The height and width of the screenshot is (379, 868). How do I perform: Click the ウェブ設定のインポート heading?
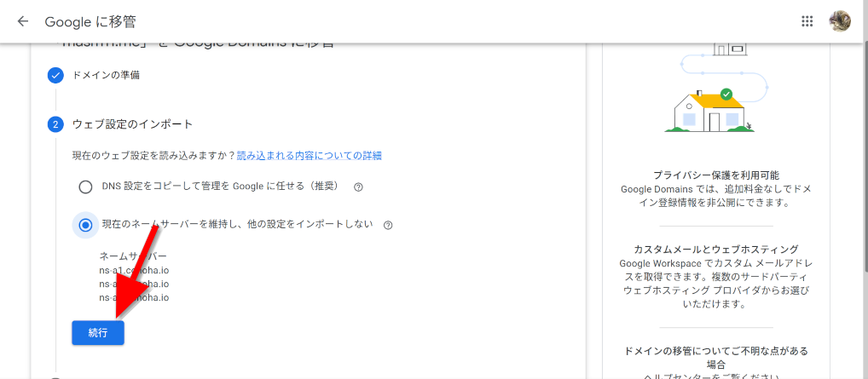pos(132,124)
